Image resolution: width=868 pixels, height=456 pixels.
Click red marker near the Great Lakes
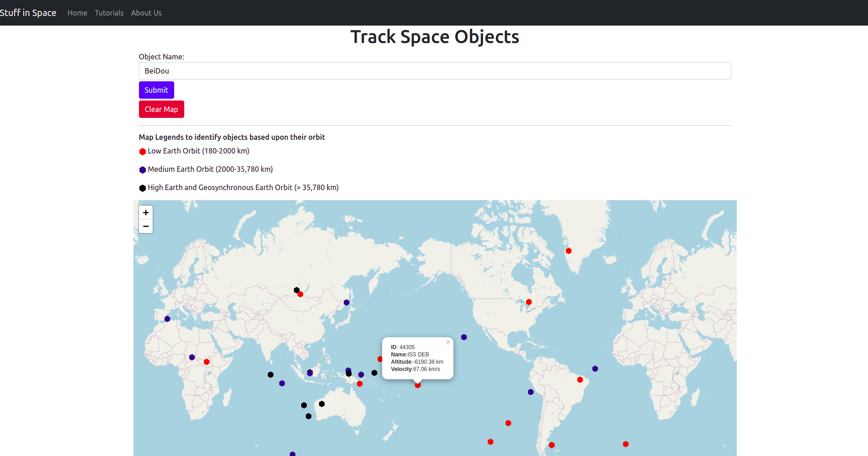(529, 302)
